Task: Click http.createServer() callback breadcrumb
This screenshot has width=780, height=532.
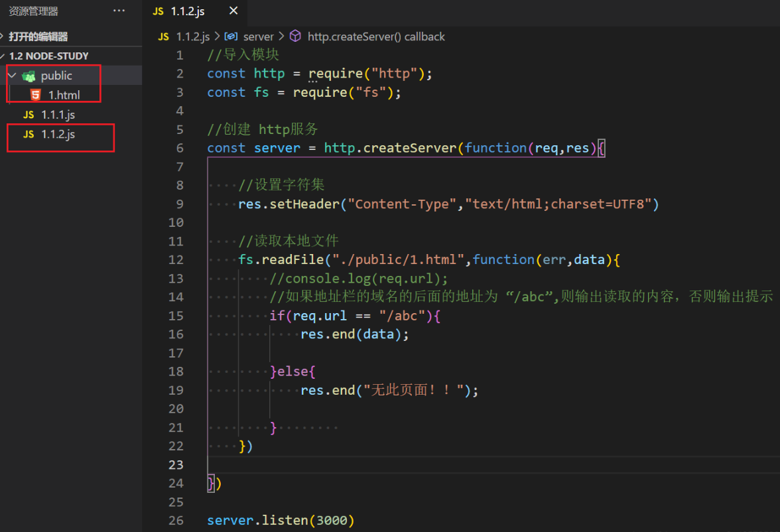Action: pyautogui.click(x=376, y=36)
